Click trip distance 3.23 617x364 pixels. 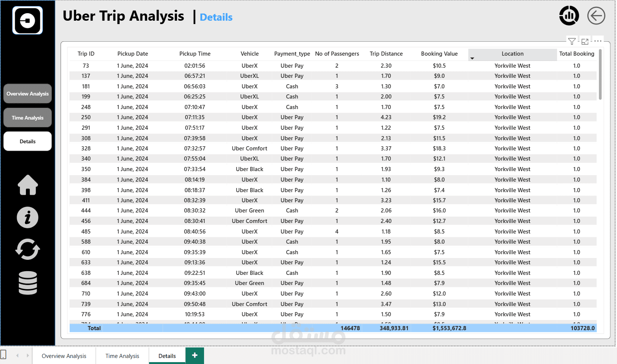(386, 200)
